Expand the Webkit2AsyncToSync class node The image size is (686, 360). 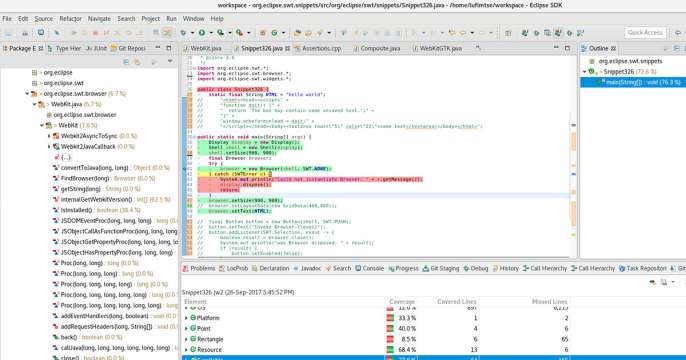tap(49, 136)
